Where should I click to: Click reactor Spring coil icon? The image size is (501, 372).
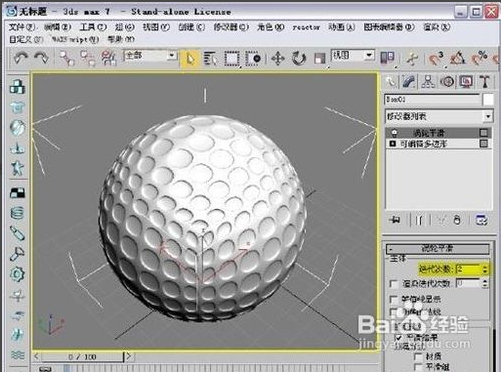tap(17, 213)
